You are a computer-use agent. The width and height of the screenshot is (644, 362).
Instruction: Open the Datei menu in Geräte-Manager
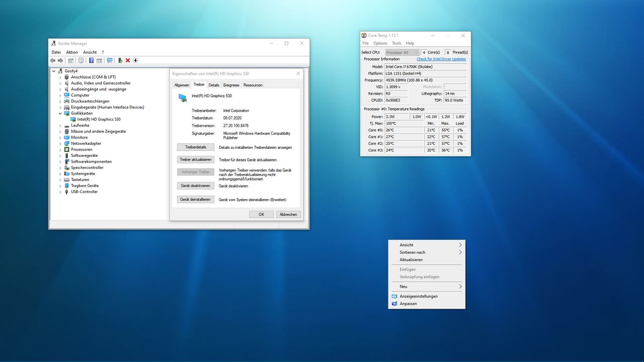click(56, 52)
